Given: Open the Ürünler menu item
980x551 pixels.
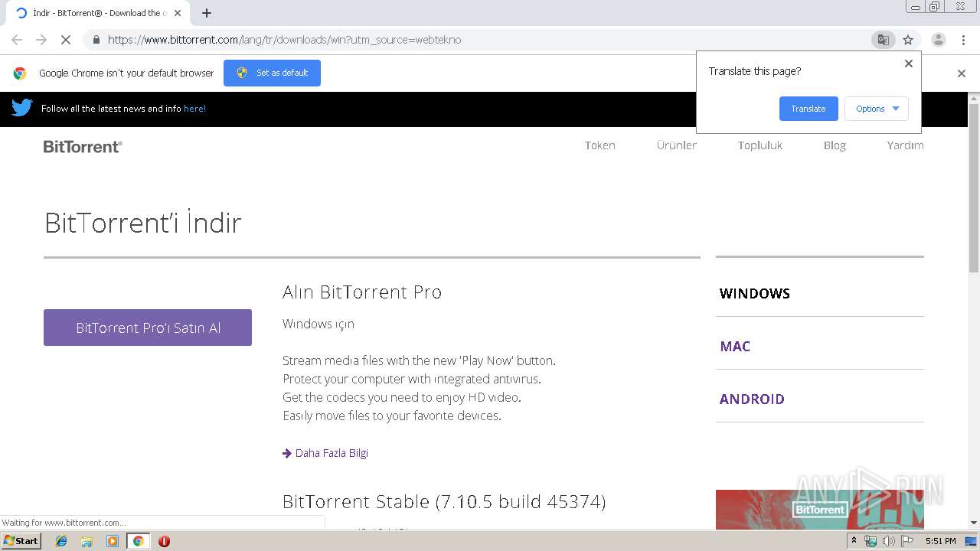Looking at the screenshot, I should point(677,145).
